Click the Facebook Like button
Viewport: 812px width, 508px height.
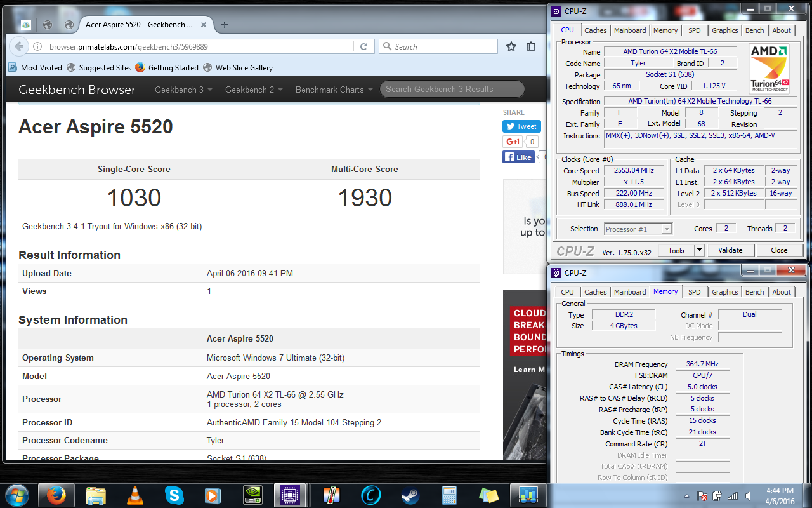point(518,157)
